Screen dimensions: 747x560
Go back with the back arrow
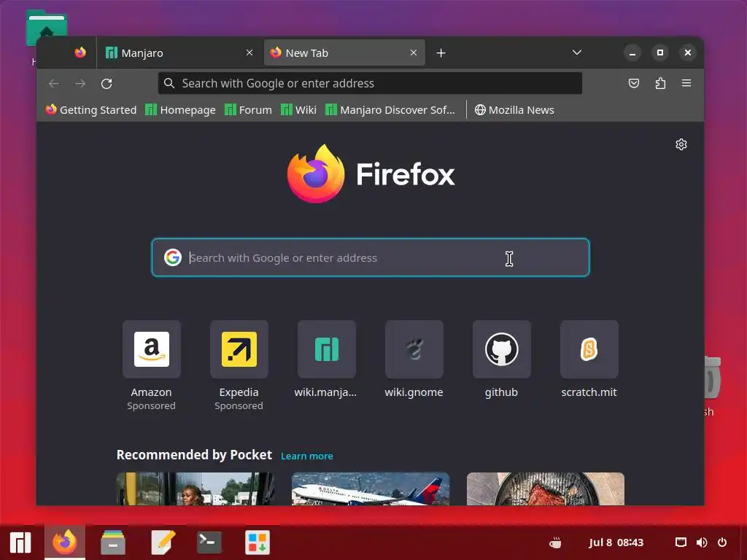pos(54,84)
